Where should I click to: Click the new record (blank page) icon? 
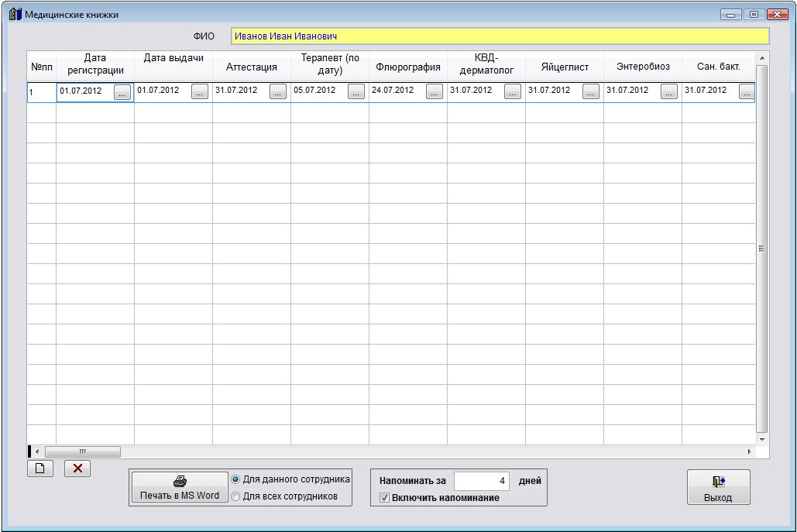40,469
